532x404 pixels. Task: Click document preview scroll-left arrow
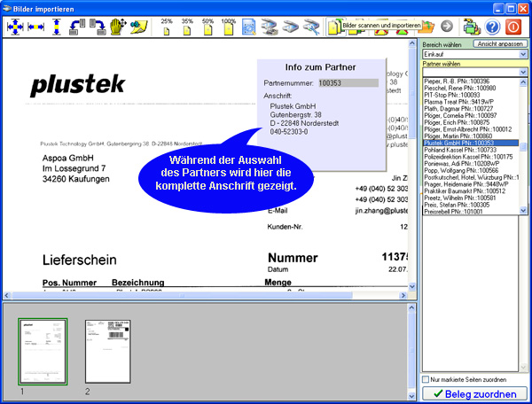7,296
